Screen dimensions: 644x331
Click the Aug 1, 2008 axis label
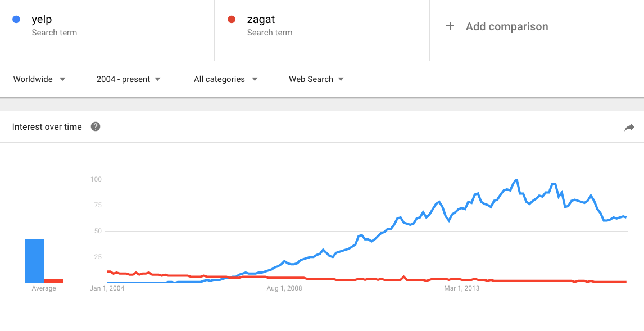tap(283, 288)
